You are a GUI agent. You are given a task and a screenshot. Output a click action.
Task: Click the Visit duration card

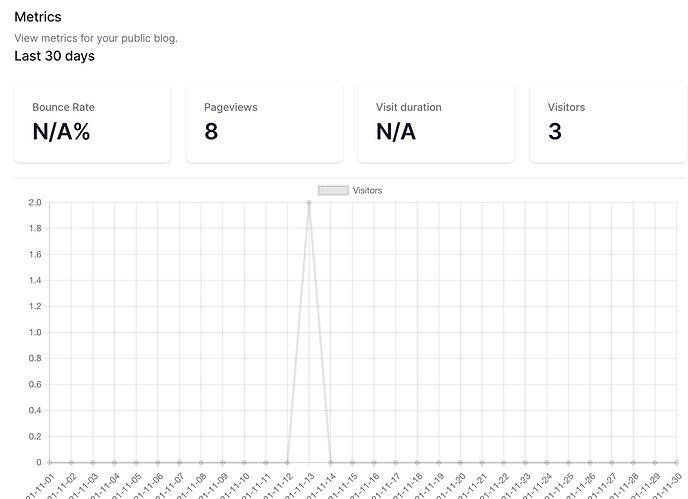pos(436,122)
